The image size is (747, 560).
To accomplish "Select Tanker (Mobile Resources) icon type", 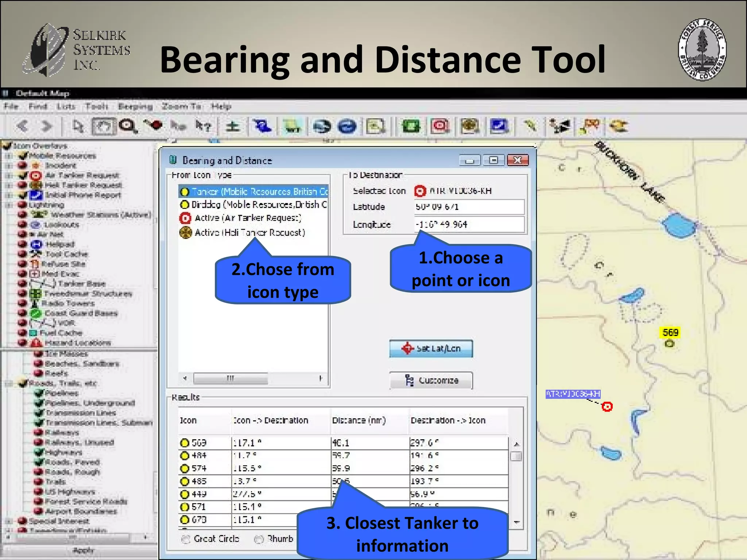I will click(254, 191).
